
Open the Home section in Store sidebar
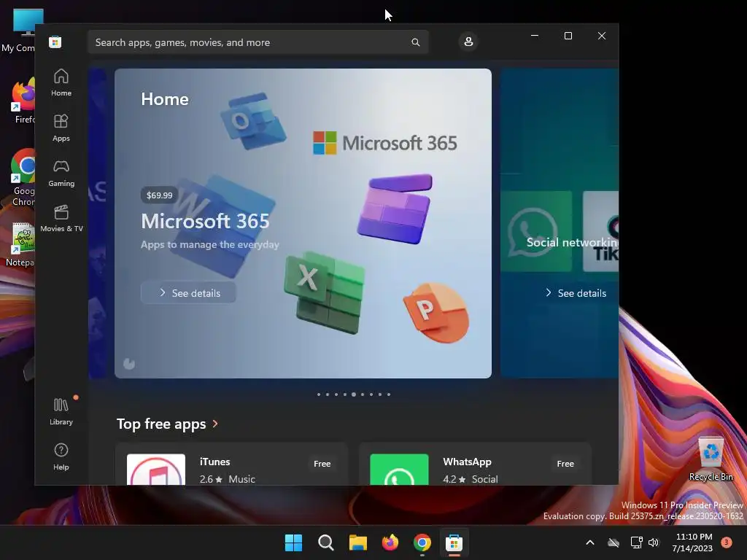61,82
